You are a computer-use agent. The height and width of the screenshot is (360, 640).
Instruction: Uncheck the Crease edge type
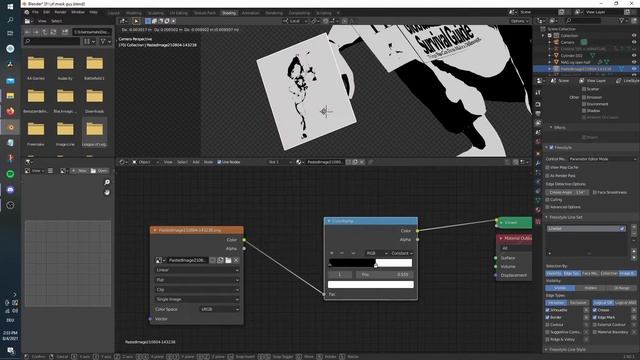pos(595,310)
